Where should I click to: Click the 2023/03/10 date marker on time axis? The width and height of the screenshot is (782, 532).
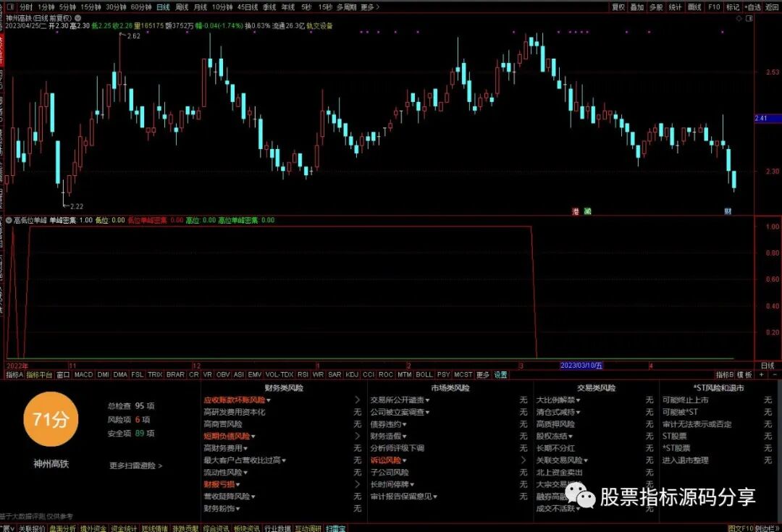tap(581, 366)
